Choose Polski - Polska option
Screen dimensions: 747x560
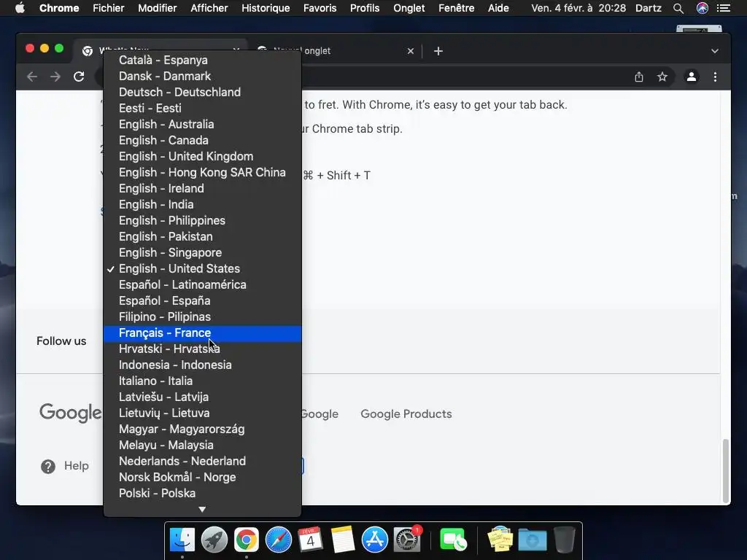202,494
